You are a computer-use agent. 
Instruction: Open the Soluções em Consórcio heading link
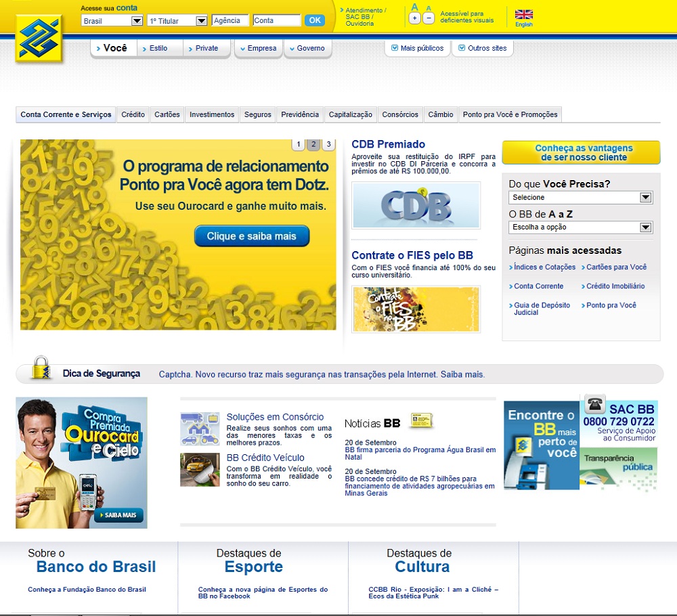[x=275, y=417]
